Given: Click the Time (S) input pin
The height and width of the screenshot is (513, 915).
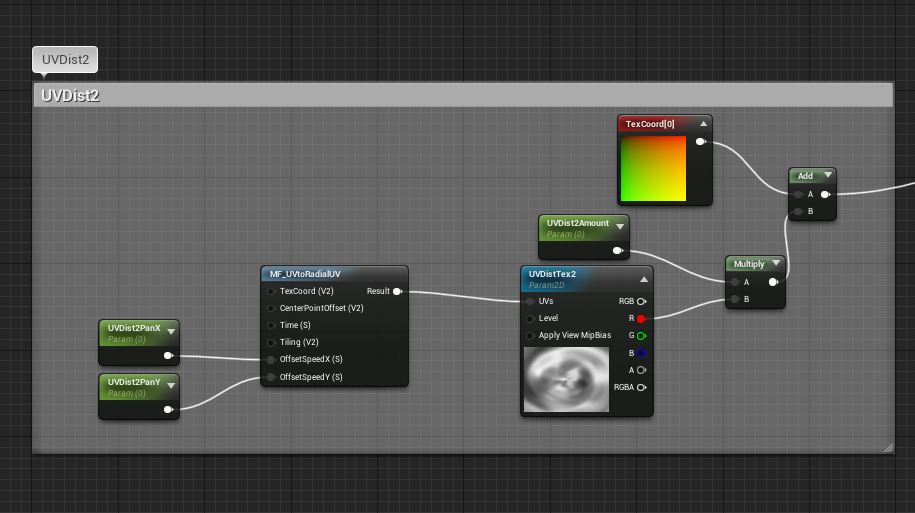Looking at the screenshot, I should click(270, 326).
